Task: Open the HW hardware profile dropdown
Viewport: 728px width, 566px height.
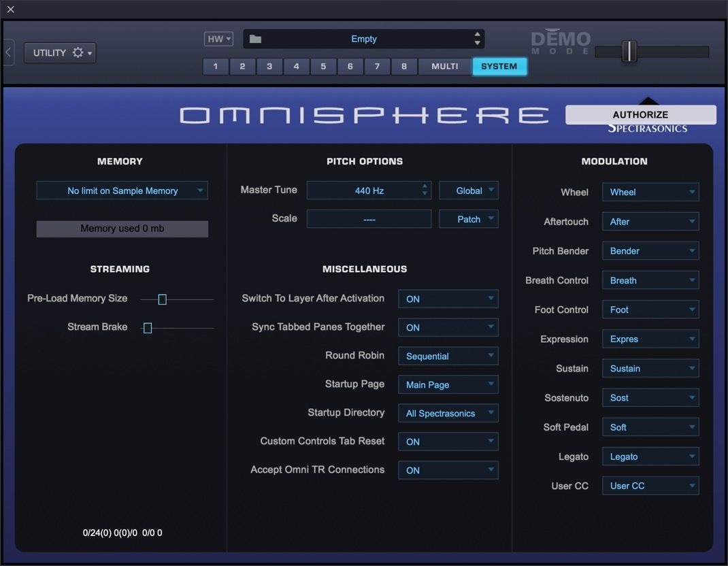Action: tap(218, 39)
